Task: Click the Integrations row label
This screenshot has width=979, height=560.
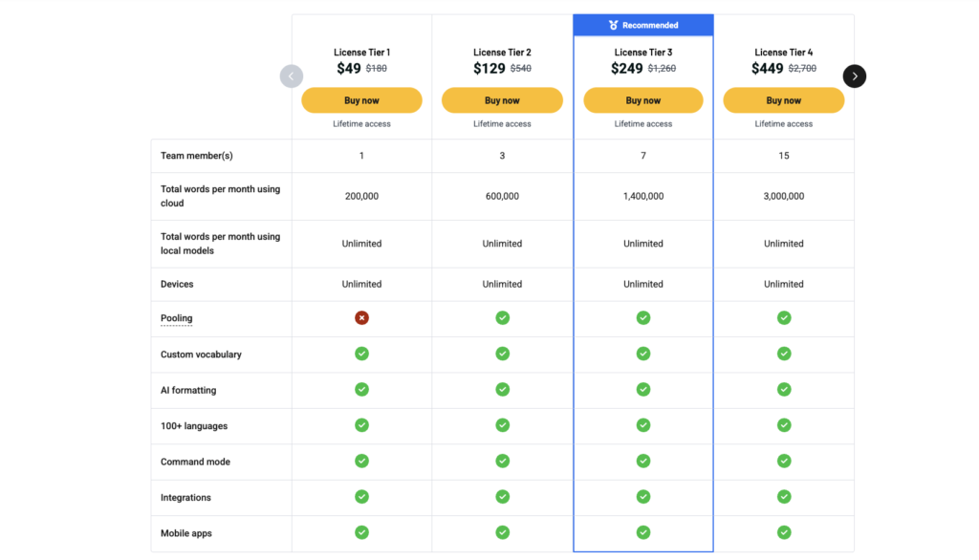Action: pos(185,498)
